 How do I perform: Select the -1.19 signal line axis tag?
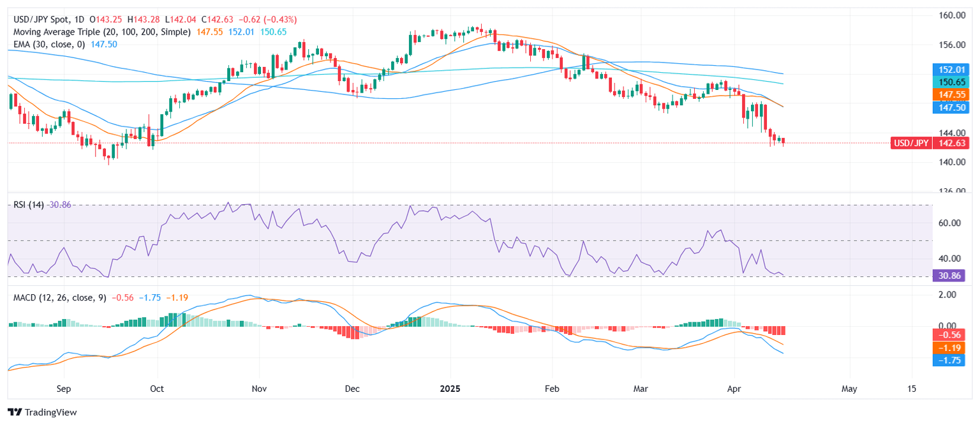(x=948, y=348)
